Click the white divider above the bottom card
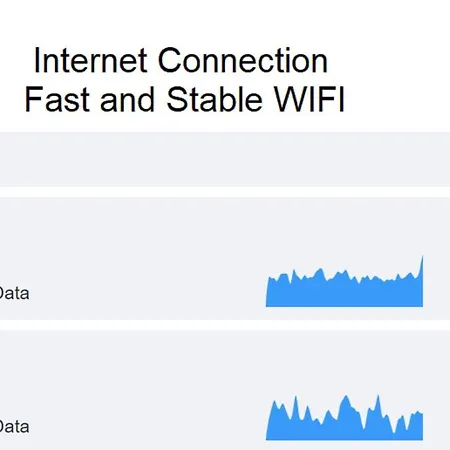450x450 pixels. pyautogui.click(x=225, y=325)
